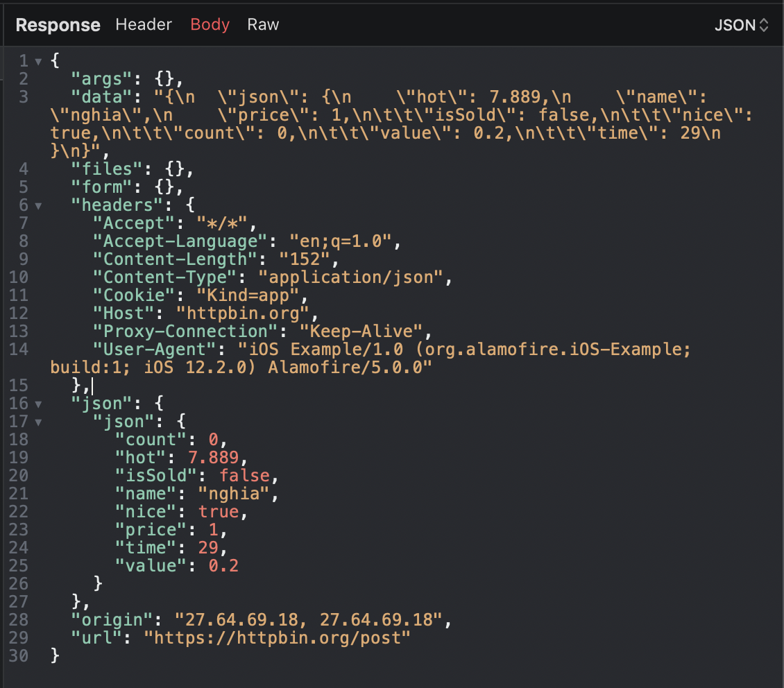Viewport: 784px width, 688px height.
Task: Click the "price" key on line 23
Action: [151, 529]
